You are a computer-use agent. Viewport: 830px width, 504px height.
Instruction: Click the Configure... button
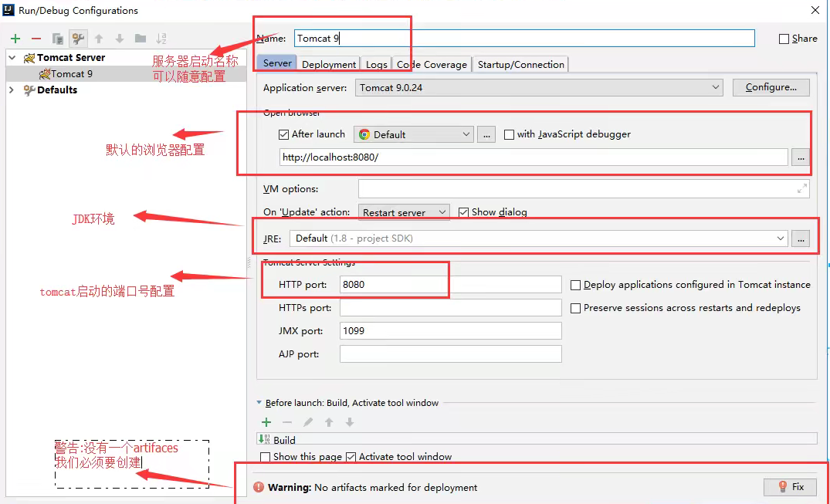tap(771, 87)
